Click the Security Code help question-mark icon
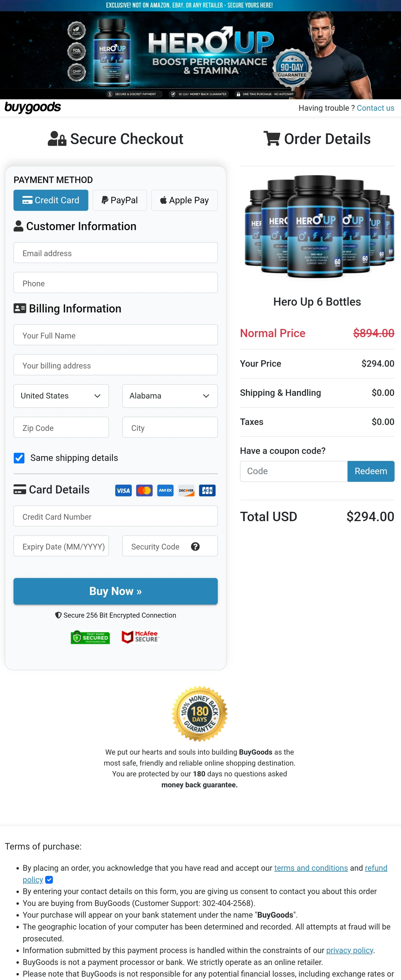The height and width of the screenshot is (980, 401). (x=195, y=546)
